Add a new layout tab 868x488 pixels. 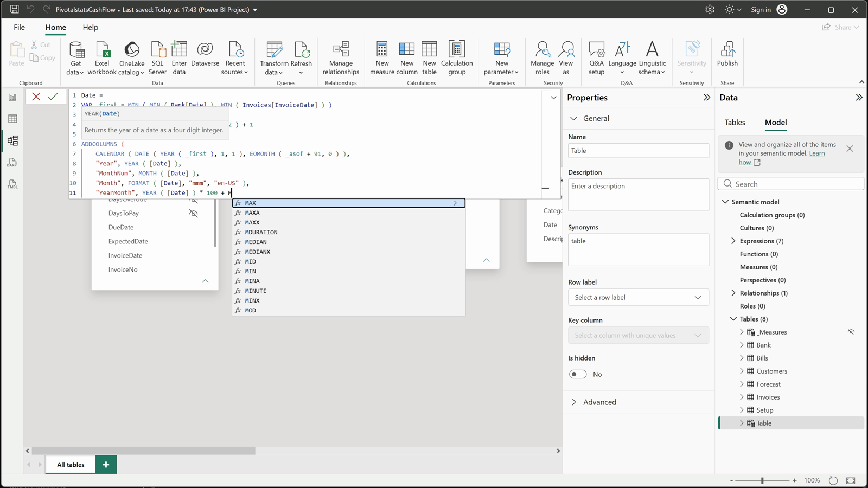pyautogui.click(x=106, y=465)
